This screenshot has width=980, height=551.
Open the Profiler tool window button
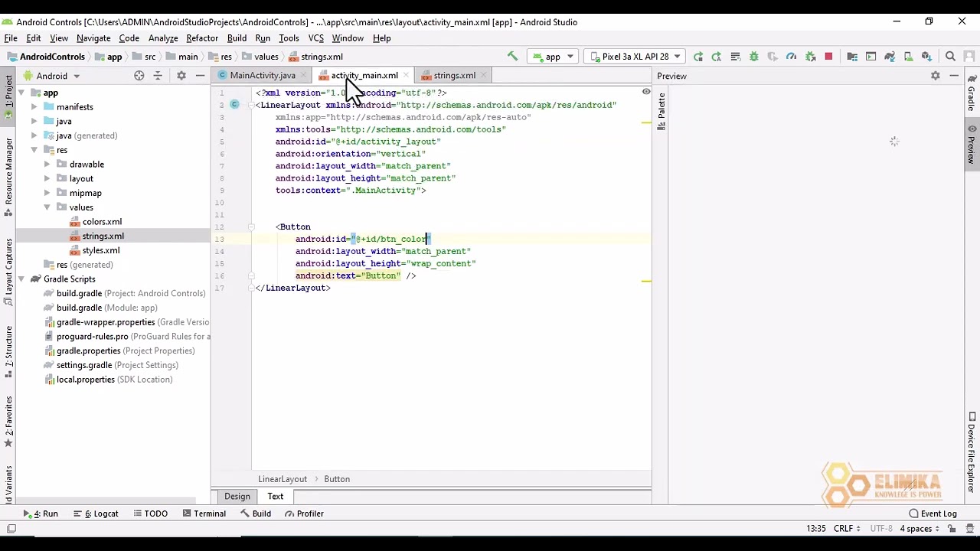(x=304, y=514)
